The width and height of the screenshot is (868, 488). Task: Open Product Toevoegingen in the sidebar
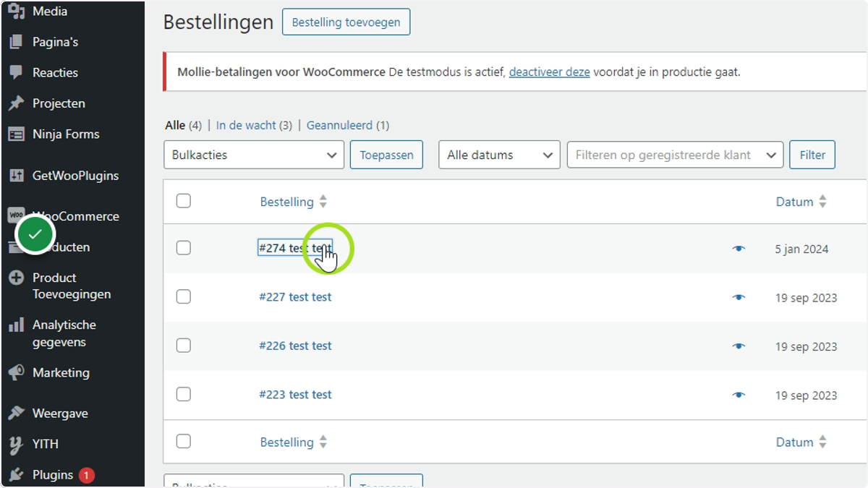coord(72,286)
